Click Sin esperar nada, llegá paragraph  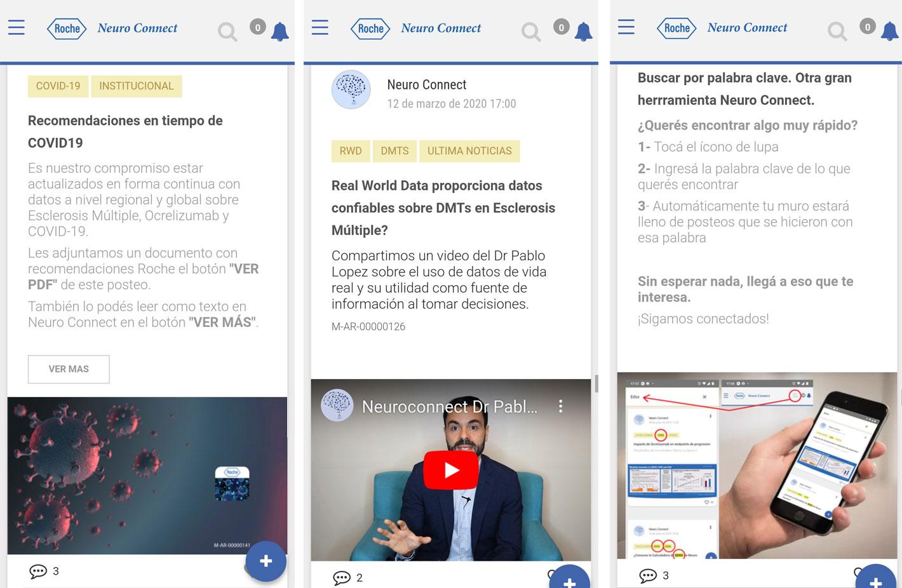(746, 289)
